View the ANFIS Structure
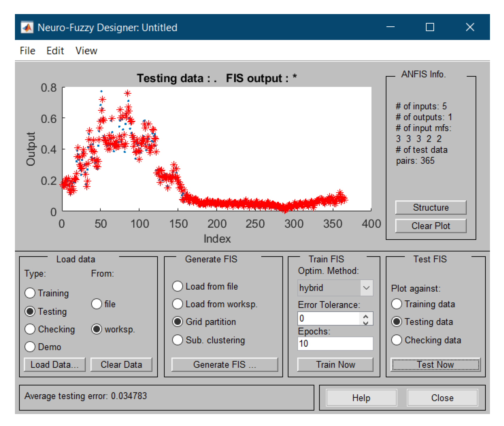 pyautogui.click(x=431, y=207)
